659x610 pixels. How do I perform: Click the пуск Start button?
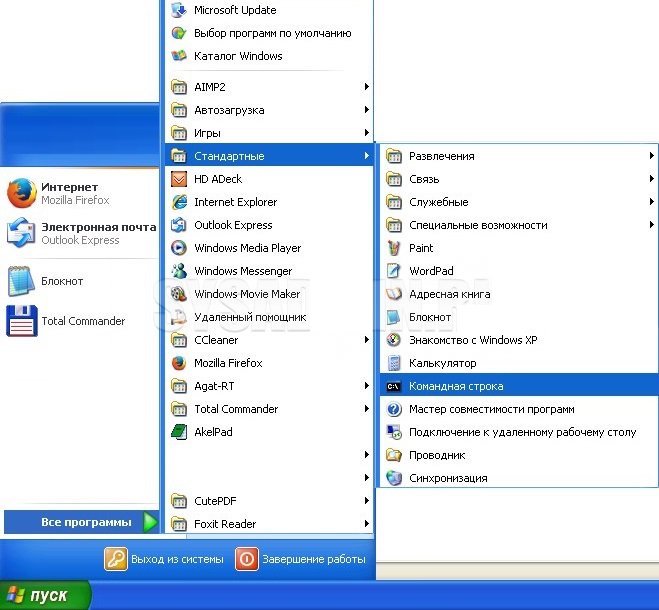coord(45,596)
